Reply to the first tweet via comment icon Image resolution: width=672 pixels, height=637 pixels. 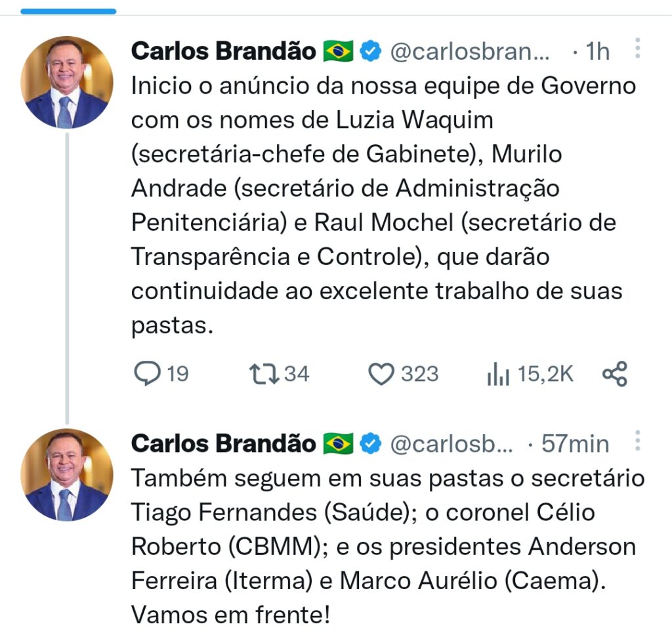pos(147,374)
